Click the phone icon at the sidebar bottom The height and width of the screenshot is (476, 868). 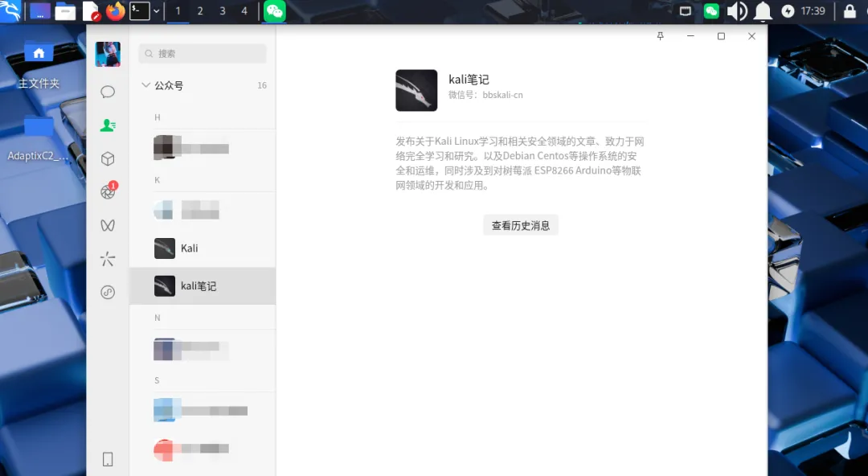click(x=108, y=459)
